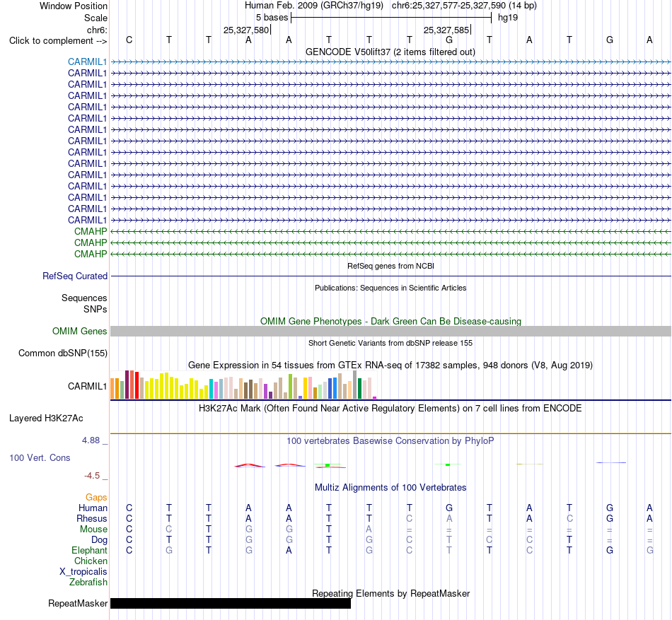Select the Chicken alignment row label
This screenshot has width=672, height=620.
coord(91,561)
